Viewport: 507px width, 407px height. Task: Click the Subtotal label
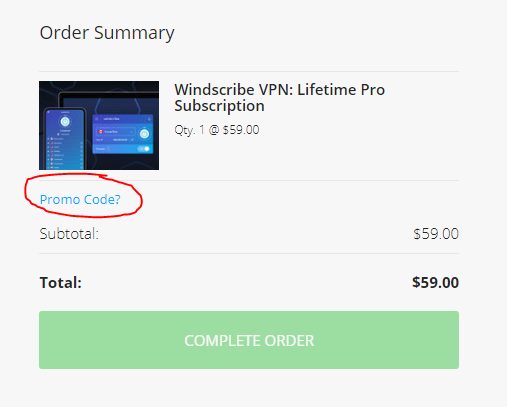click(x=69, y=234)
